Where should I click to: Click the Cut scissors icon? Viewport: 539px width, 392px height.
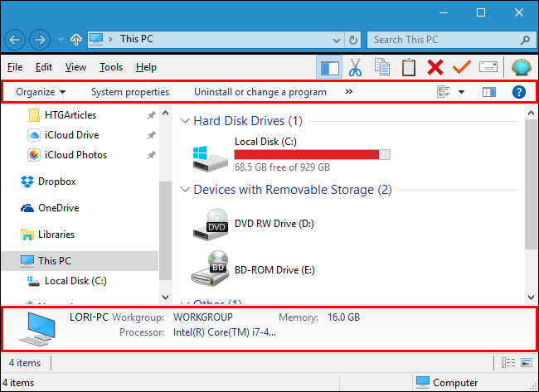pyautogui.click(x=355, y=67)
